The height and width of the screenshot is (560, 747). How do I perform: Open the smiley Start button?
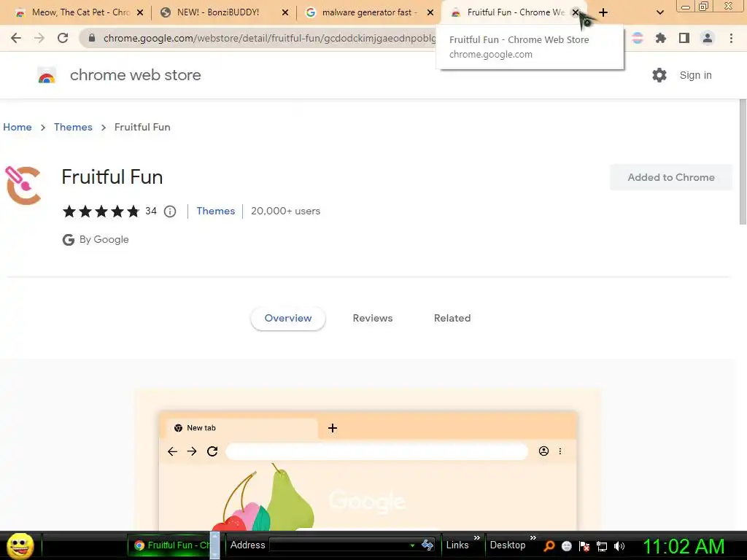pyautogui.click(x=20, y=545)
